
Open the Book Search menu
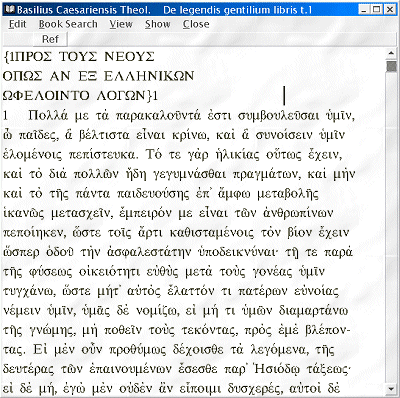click(68, 24)
